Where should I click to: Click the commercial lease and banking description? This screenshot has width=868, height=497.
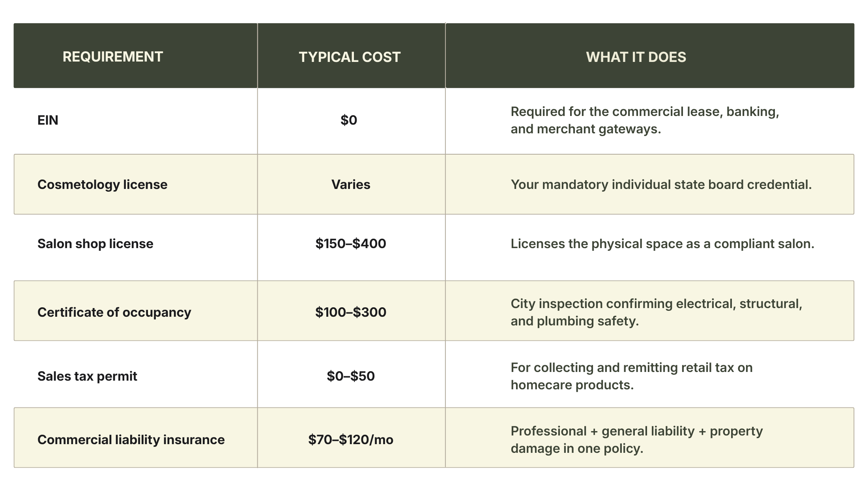coord(645,120)
